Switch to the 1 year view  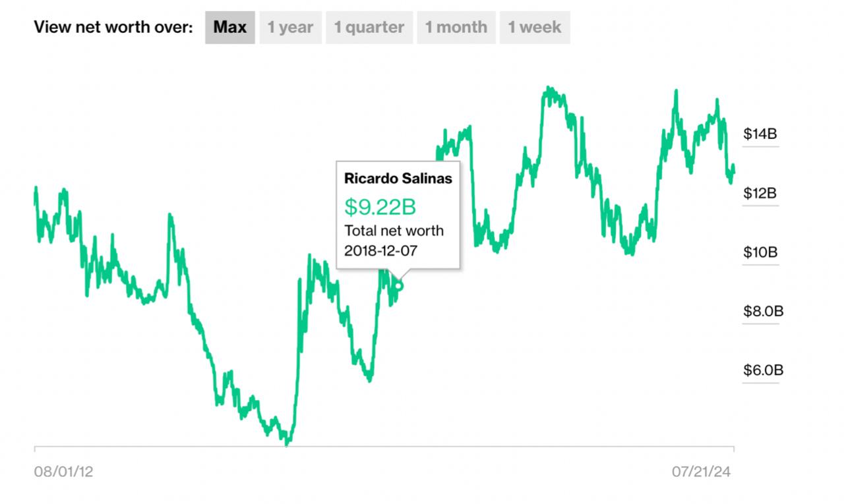[290, 28]
